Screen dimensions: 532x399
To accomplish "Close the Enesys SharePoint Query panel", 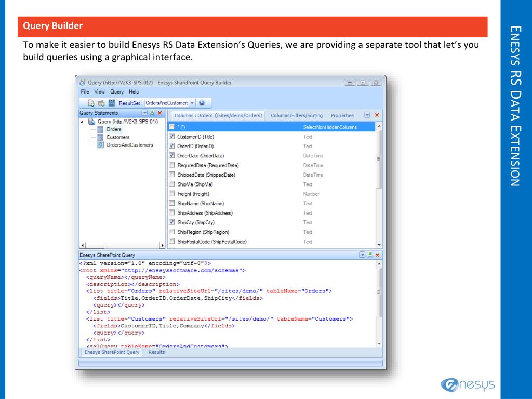I will (377, 255).
